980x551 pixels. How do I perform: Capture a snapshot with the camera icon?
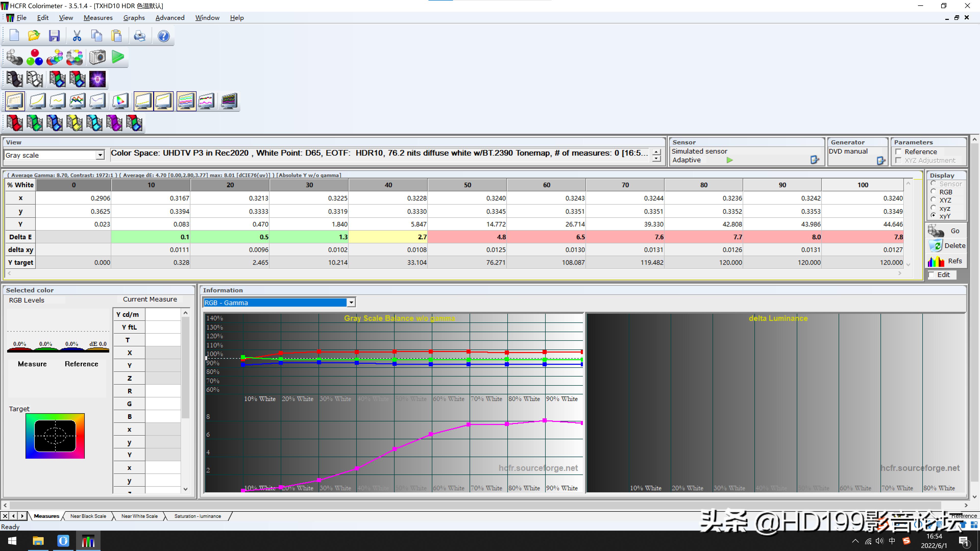(97, 57)
